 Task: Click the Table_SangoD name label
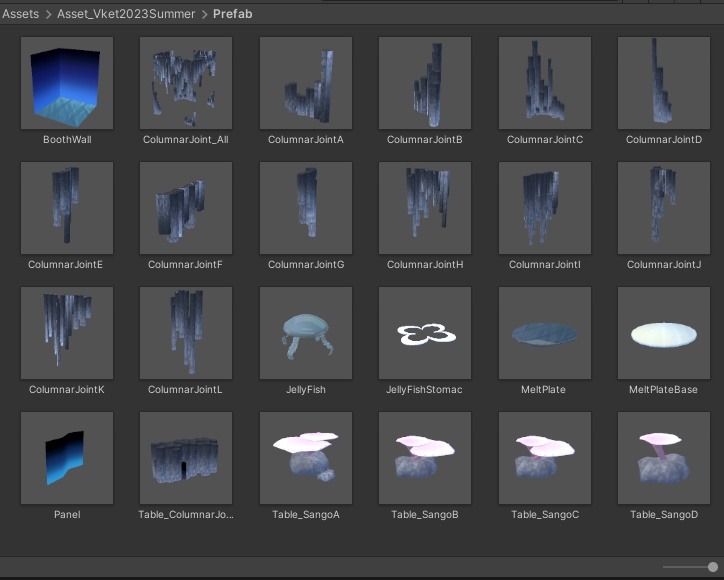click(x=664, y=514)
